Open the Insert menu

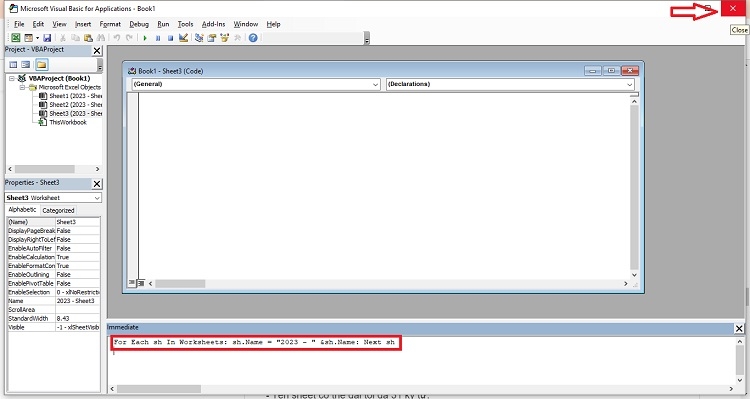83,24
